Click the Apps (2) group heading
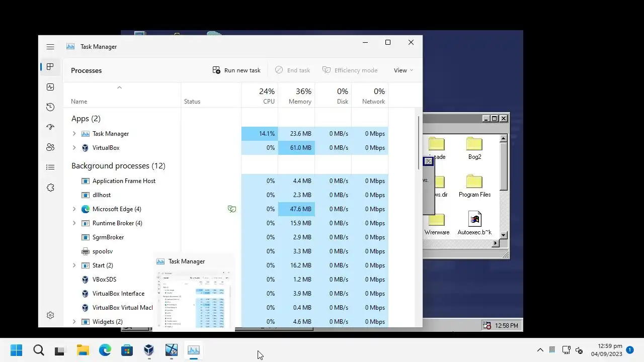644x362 pixels. tap(86, 119)
